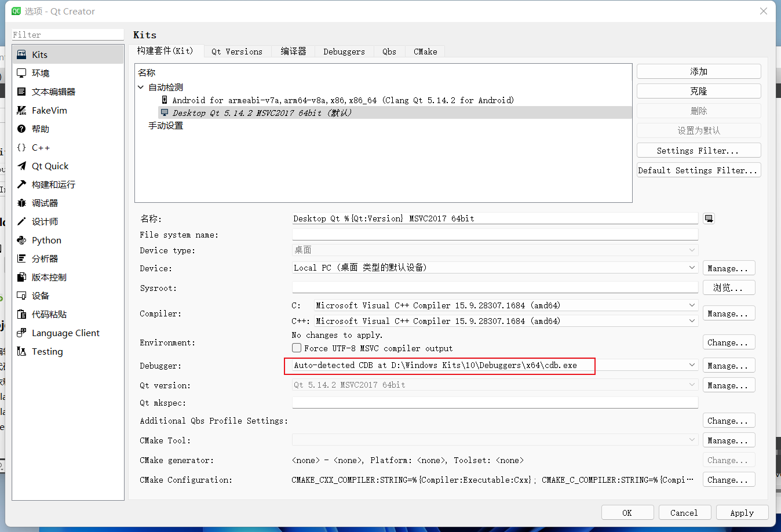The image size is (781, 532).
Task: Select the 设计师 pencil icon
Action: (x=21, y=221)
